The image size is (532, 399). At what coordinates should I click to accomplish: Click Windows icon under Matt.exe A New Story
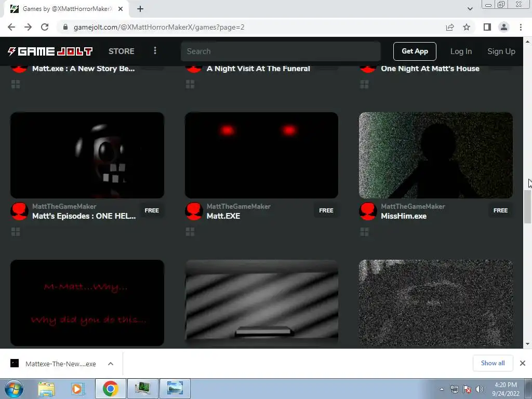(16, 84)
